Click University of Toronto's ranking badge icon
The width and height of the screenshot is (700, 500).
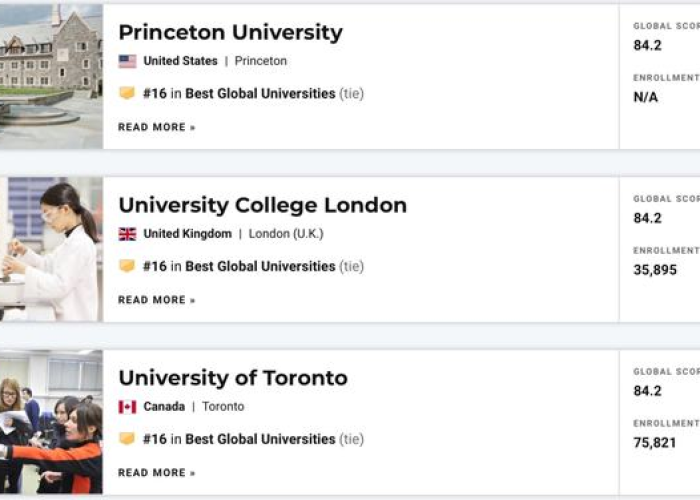[127, 438]
